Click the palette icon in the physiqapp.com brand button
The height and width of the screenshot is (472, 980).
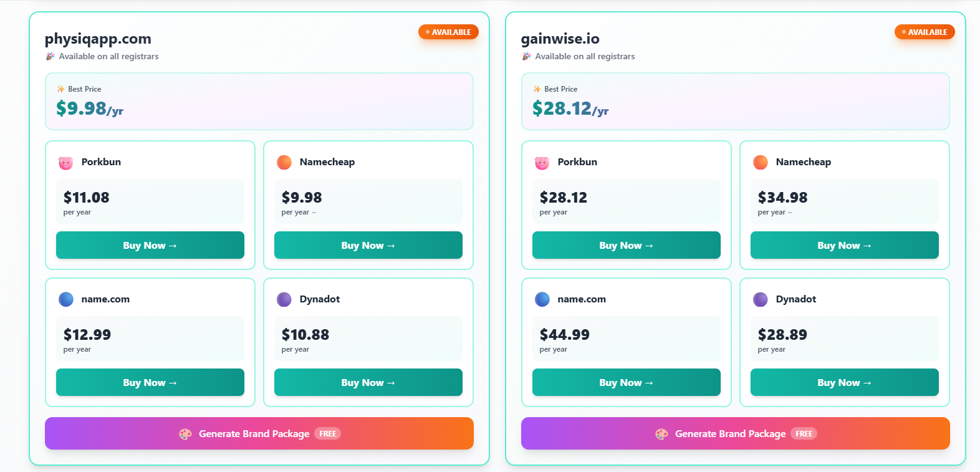point(185,434)
